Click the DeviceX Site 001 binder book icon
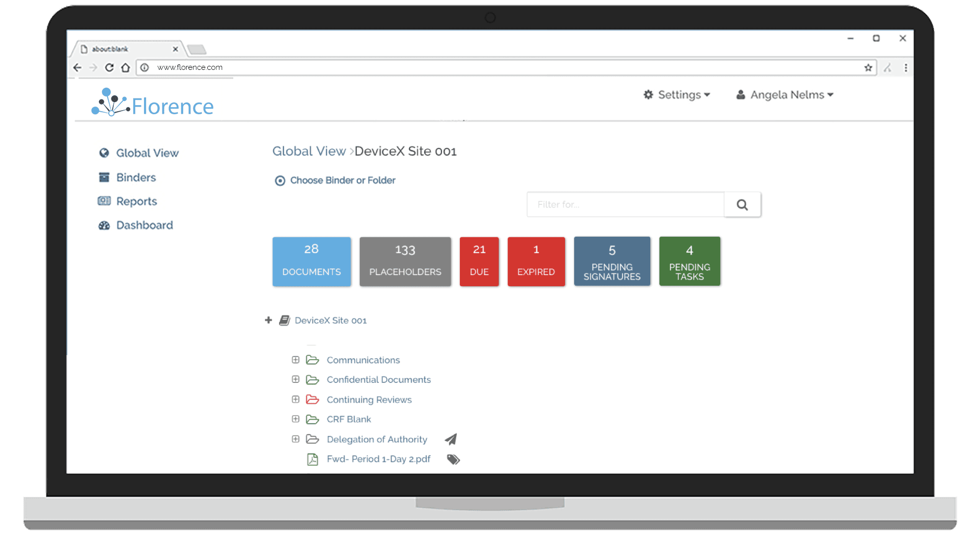This screenshot has height=551, width=980. pyautogui.click(x=284, y=320)
